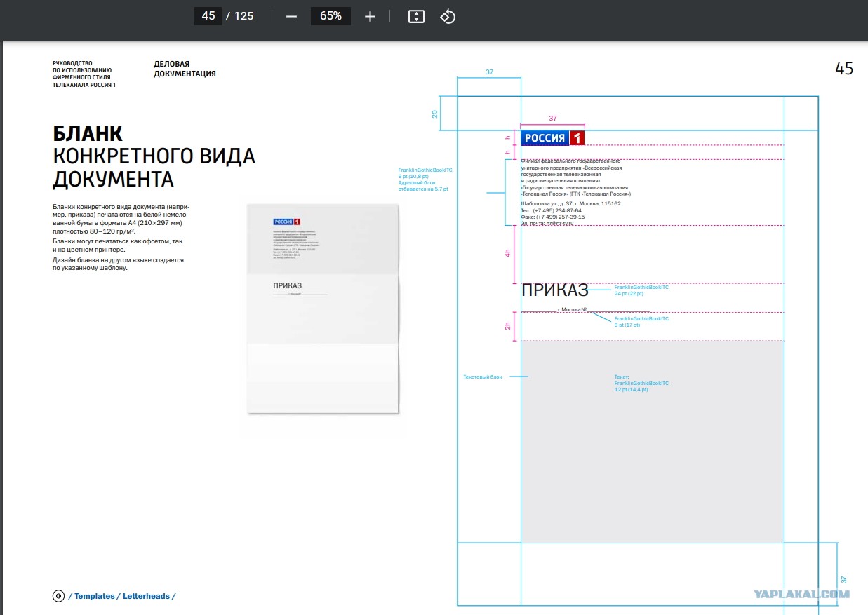Screen dimensions: 868x615
Task: Open the Letterheads breadcrumb link
Action: click(x=146, y=596)
